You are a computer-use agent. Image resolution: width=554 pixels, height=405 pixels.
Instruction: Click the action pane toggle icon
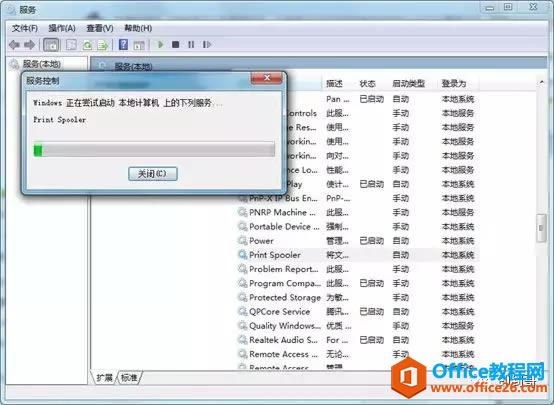[x=139, y=45]
